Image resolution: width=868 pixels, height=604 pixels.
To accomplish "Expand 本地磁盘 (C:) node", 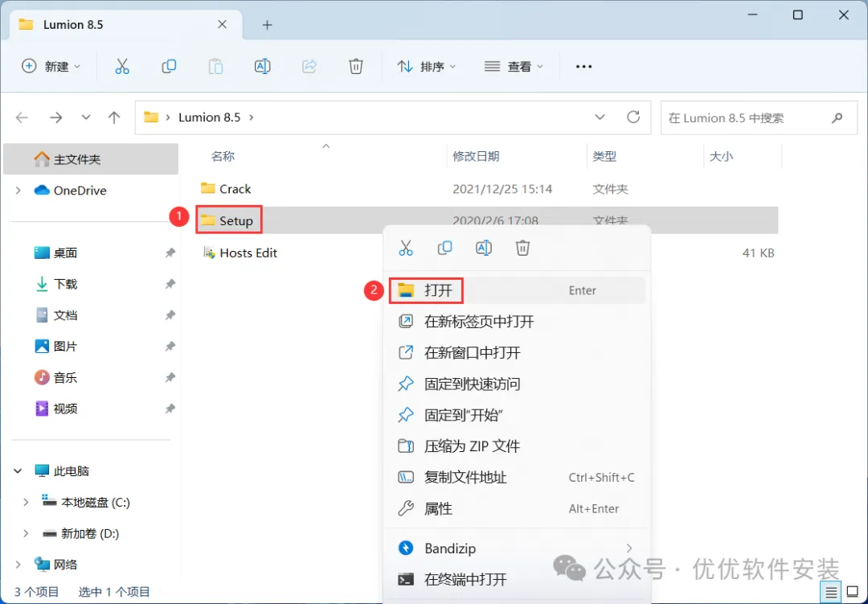I will pyautogui.click(x=26, y=502).
